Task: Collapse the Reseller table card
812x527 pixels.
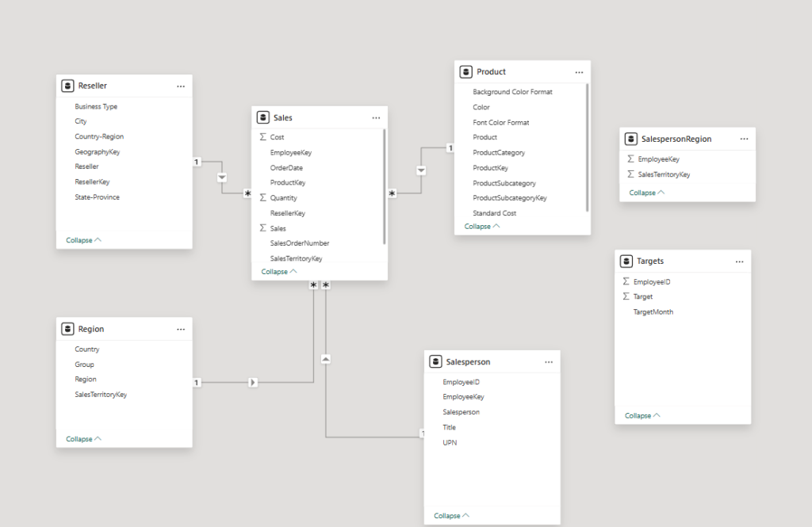Action: pos(84,239)
